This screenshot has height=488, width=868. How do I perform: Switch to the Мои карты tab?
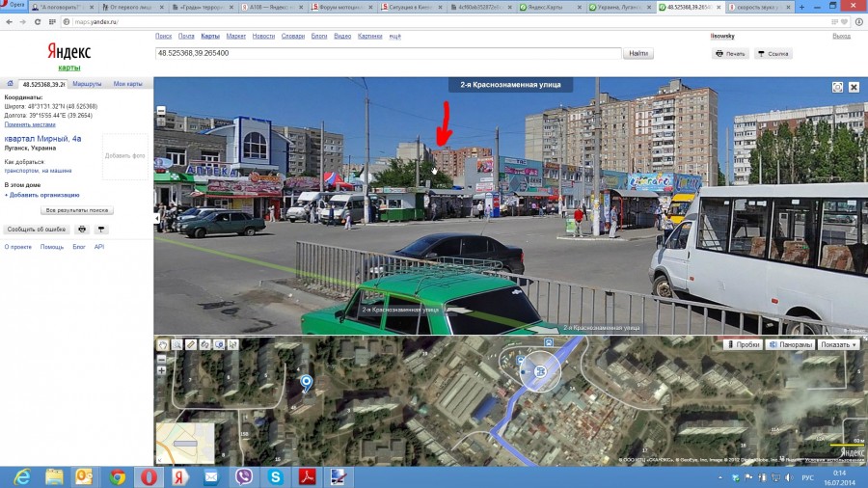pos(127,85)
